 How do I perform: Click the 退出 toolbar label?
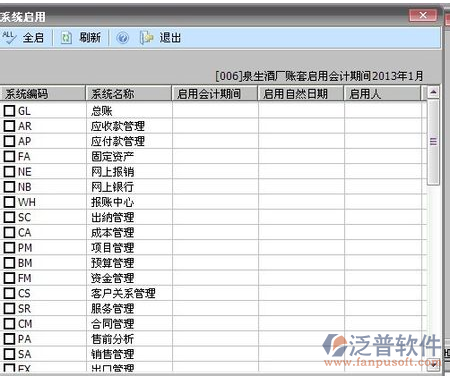click(170, 38)
